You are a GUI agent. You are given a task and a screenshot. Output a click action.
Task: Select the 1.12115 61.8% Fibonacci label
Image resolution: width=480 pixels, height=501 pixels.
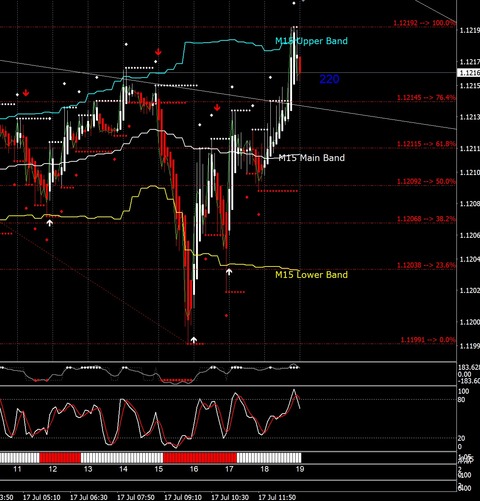[426, 144]
